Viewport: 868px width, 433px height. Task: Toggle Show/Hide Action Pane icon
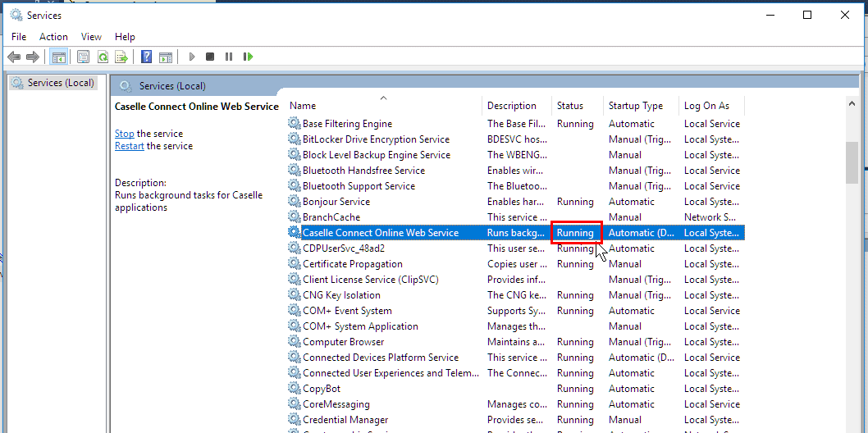click(166, 57)
